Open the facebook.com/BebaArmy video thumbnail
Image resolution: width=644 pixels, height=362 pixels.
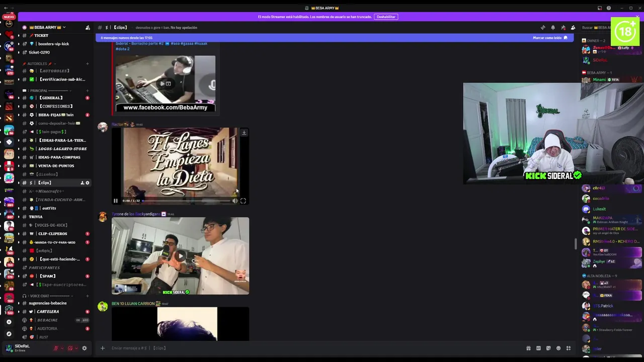point(165,83)
